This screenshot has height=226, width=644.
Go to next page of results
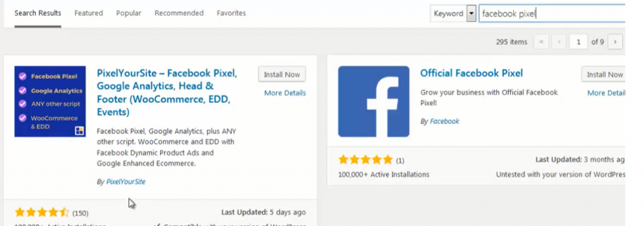[615, 42]
